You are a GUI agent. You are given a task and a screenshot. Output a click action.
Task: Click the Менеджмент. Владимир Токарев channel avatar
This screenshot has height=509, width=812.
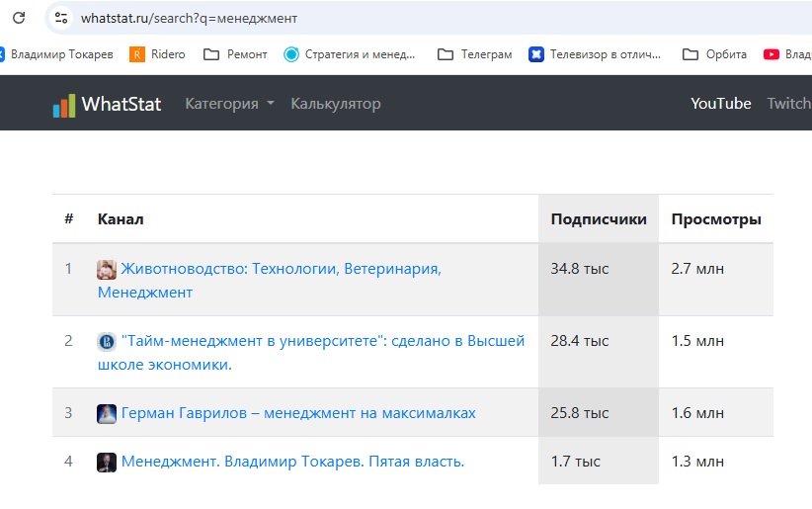[x=107, y=462]
